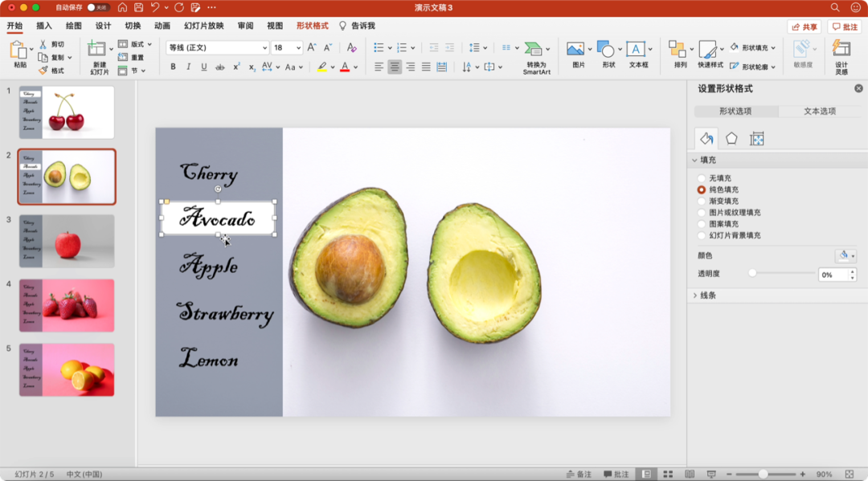Screen dimensions: 868x481
Task: Increase font size with large A icon
Action: (312, 47)
